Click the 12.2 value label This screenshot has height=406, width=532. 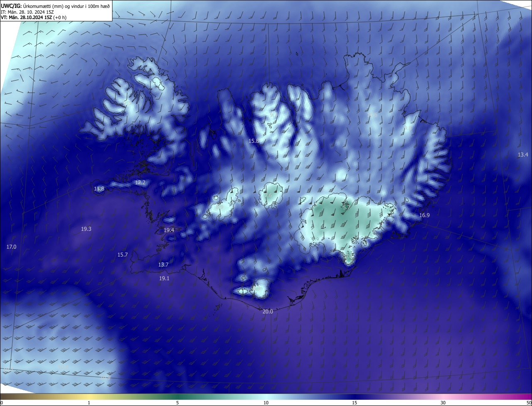140,182
